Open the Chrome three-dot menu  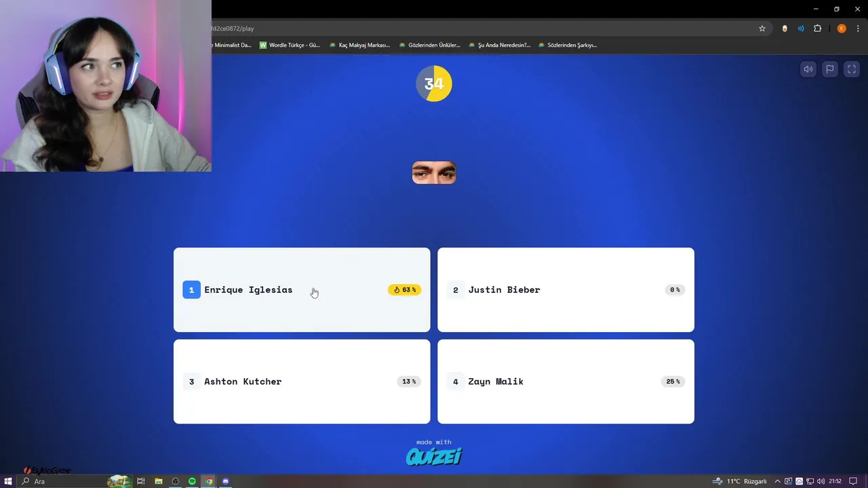click(858, 28)
